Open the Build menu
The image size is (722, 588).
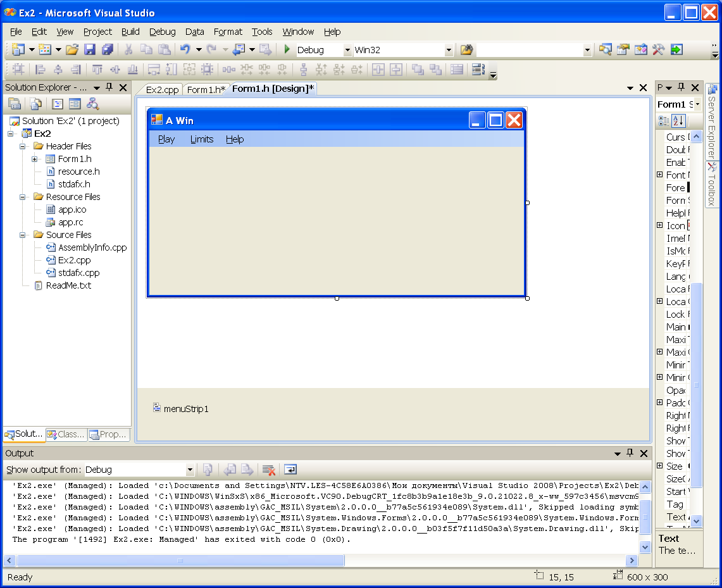[130, 32]
